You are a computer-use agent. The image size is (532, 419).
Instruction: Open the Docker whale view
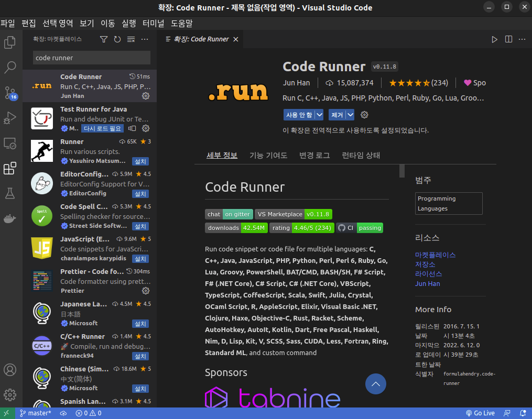tap(10, 218)
